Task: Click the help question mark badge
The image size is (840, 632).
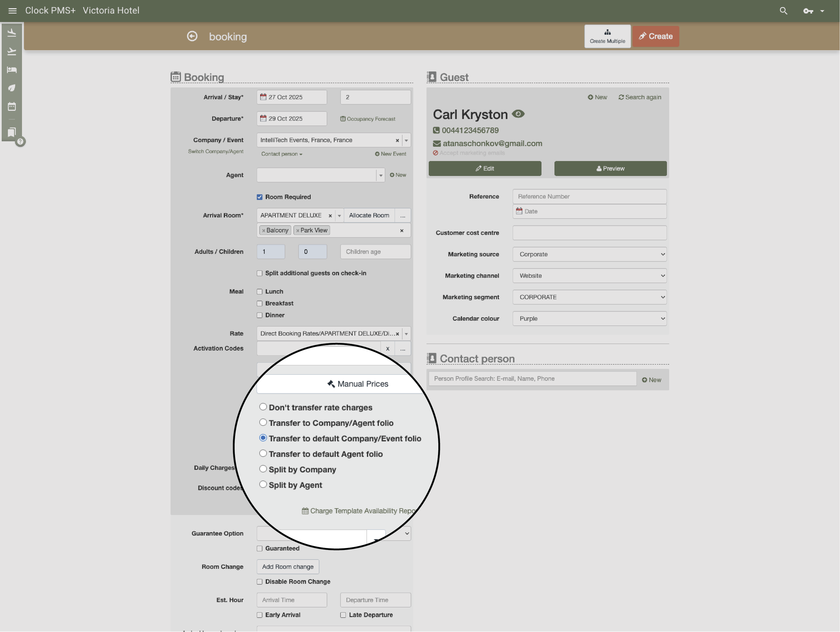Action: tap(20, 142)
